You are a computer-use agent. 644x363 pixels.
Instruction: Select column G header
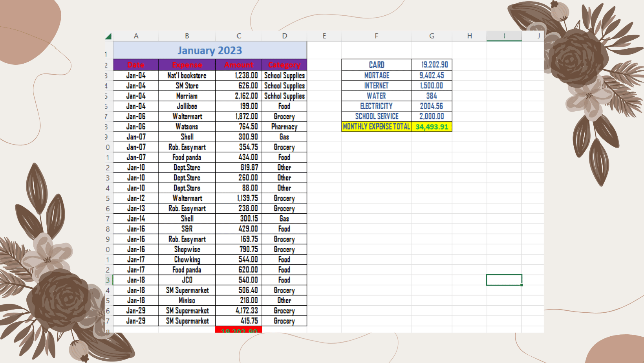432,36
